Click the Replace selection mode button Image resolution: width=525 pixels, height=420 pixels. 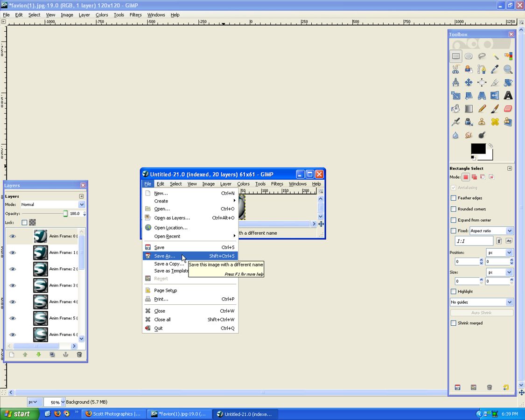[466, 177]
